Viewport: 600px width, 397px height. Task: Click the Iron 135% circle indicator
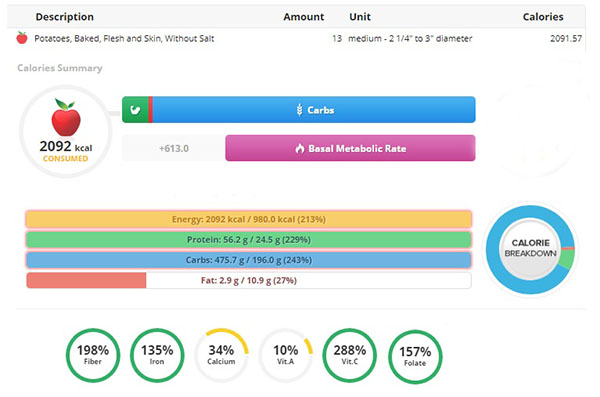pyautogui.click(x=157, y=355)
